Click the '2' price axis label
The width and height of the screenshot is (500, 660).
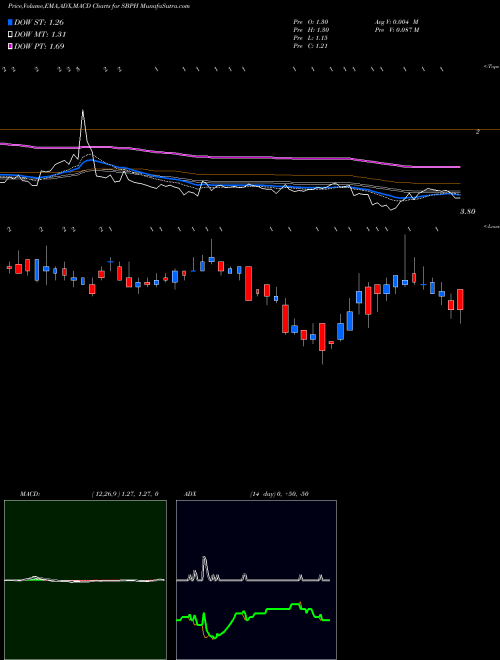tap(478, 132)
